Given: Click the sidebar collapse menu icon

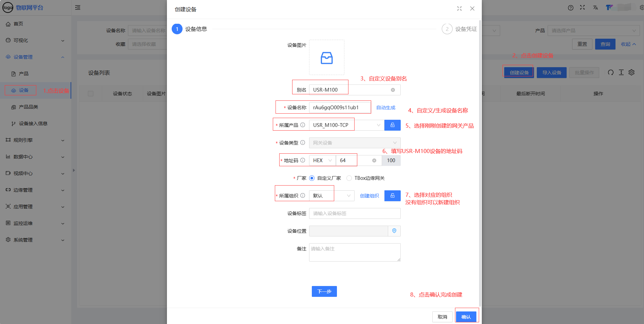Looking at the screenshot, I should [78, 7].
